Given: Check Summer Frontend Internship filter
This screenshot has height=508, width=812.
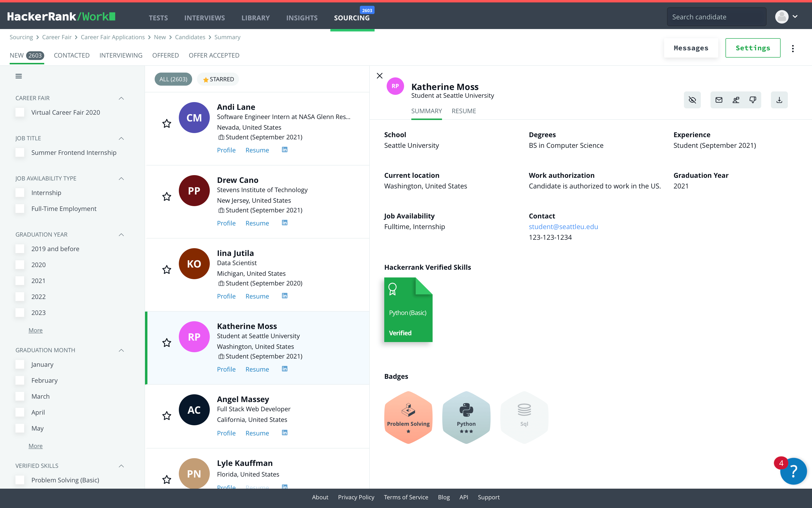Looking at the screenshot, I should click(20, 153).
